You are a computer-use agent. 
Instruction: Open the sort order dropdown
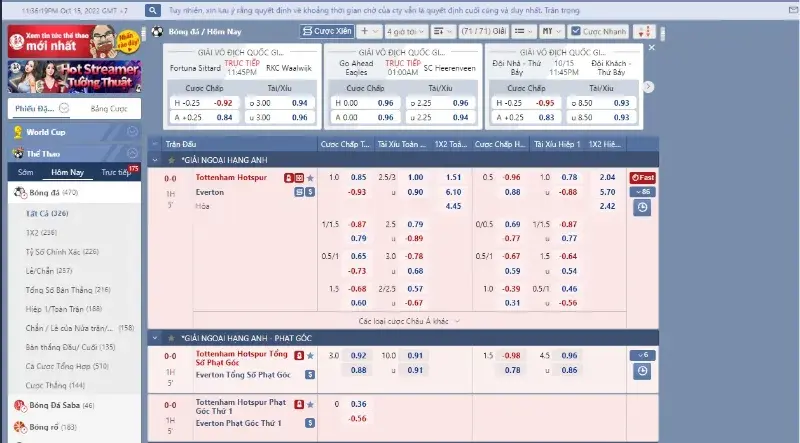[443, 31]
